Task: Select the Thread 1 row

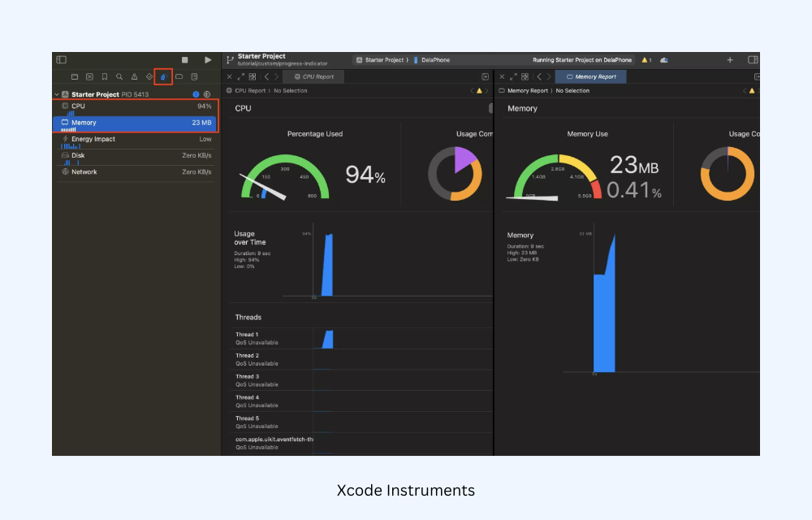Action: pyautogui.click(x=361, y=338)
